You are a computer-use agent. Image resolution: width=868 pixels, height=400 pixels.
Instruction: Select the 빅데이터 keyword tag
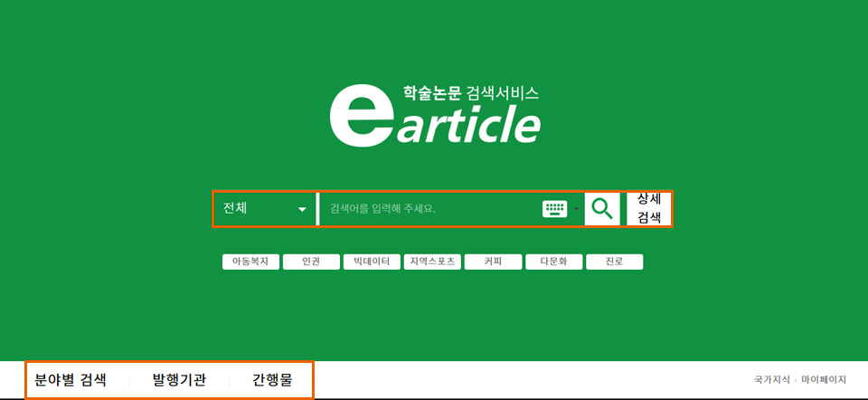point(372,262)
